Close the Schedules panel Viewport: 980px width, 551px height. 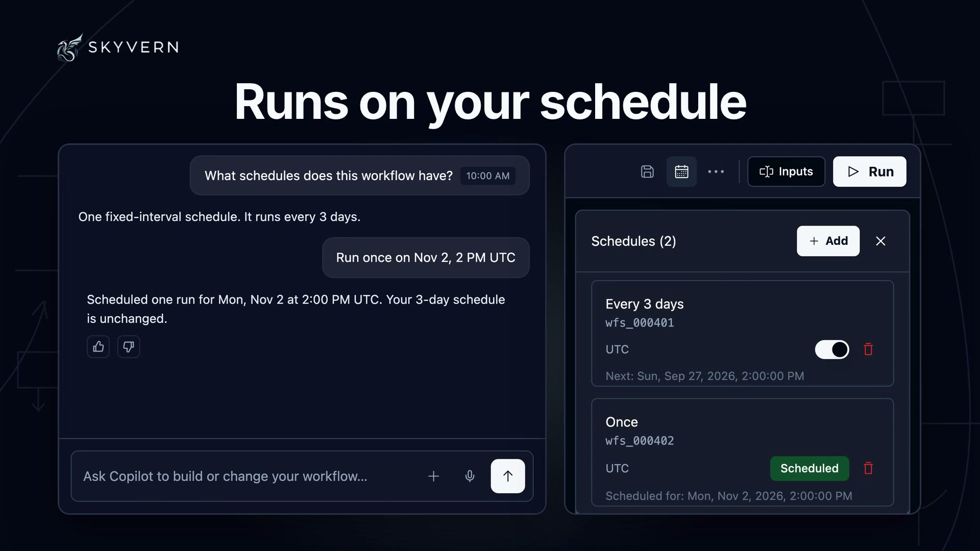click(880, 241)
